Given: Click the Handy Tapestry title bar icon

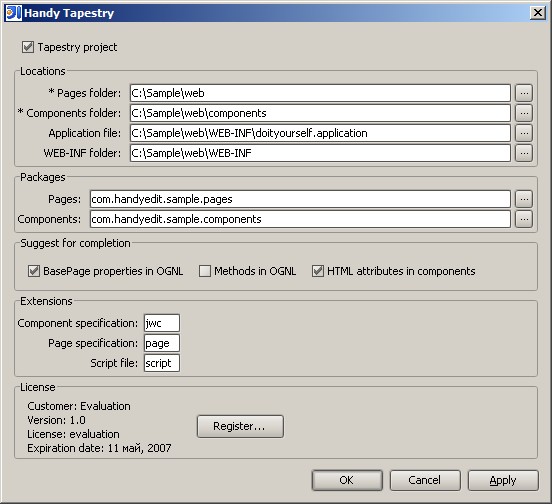Looking at the screenshot, I should (x=14, y=13).
